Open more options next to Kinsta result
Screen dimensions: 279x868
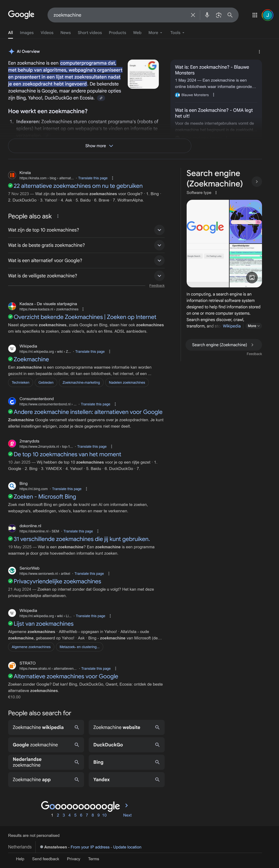(112, 178)
